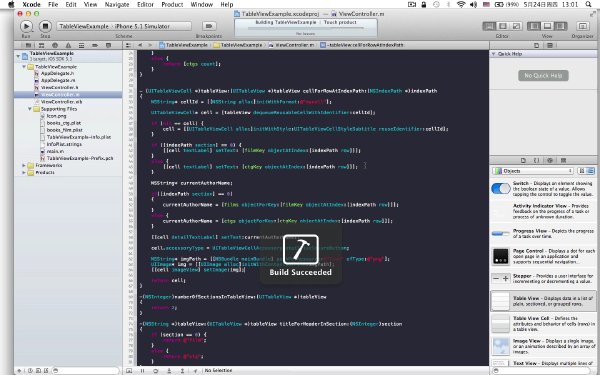This screenshot has height=375, width=600.
Task: Open the Navigate menu
Action: pos(117,5)
